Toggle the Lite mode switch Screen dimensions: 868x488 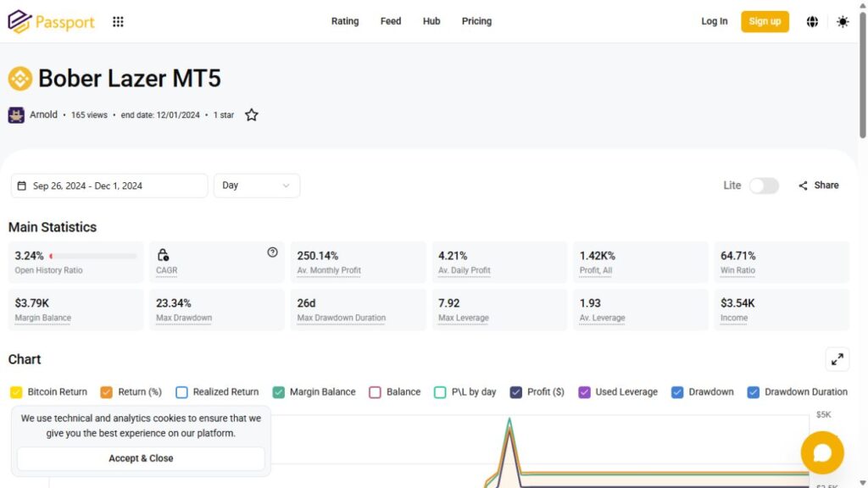coord(764,186)
